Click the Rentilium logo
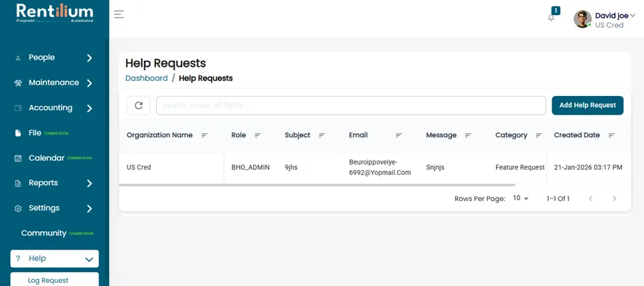 click(x=55, y=13)
